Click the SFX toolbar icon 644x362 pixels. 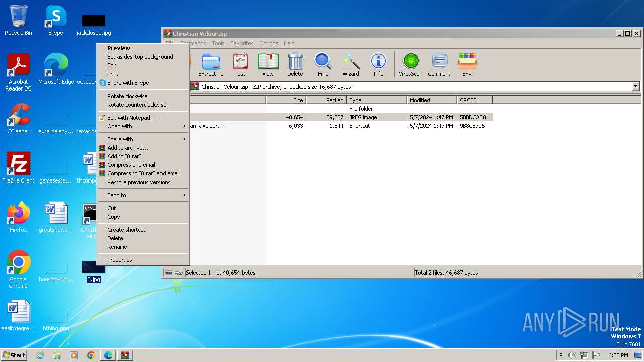[467, 65]
